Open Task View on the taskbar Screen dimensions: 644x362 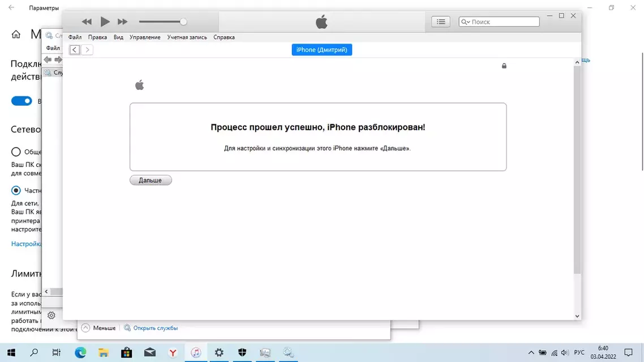pos(57,352)
